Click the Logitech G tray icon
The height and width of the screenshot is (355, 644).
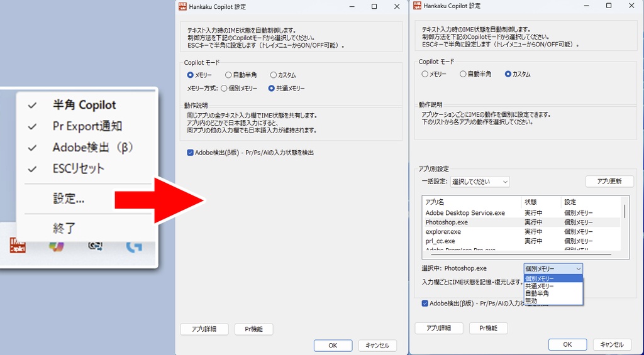coord(134,246)
